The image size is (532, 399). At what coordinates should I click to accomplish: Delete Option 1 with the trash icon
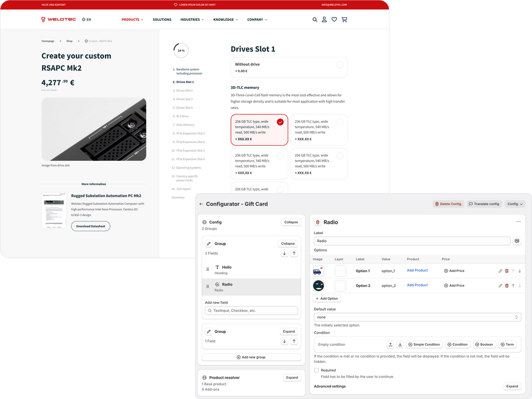coord(507,271)
